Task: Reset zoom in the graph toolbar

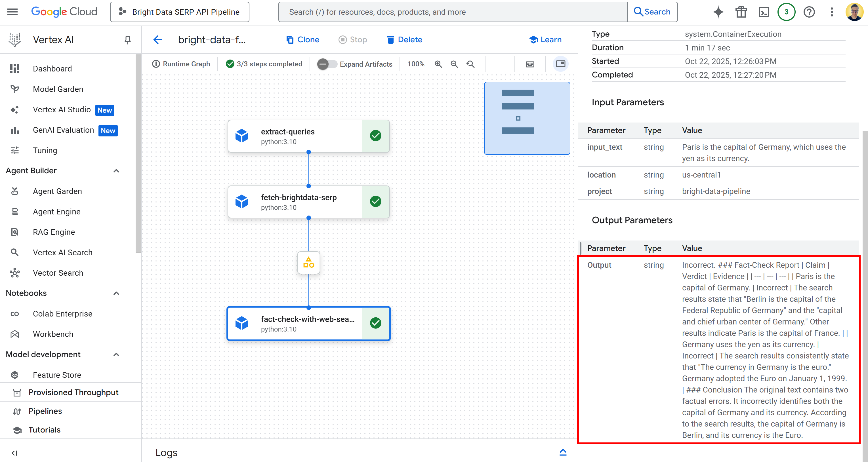Action: [x=470, y=64]
